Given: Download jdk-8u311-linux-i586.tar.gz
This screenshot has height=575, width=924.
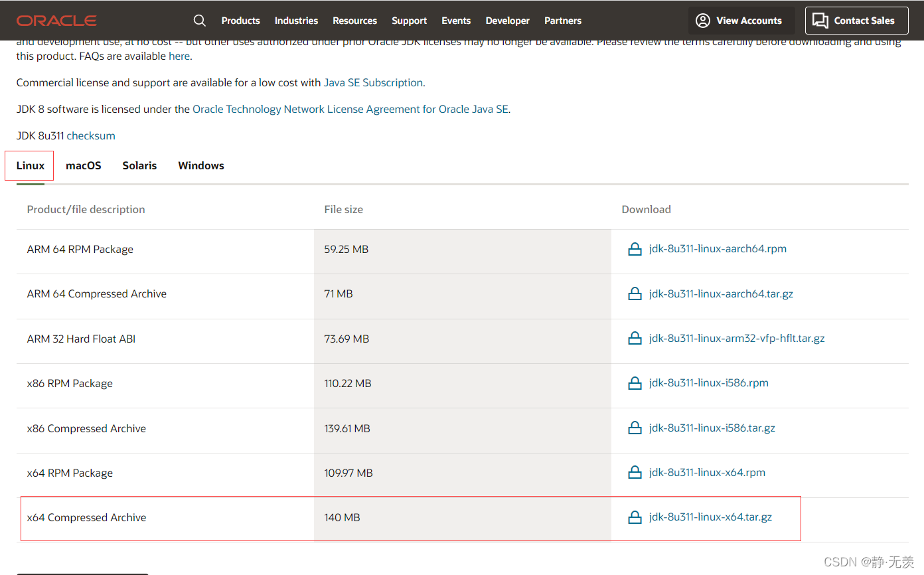Looking at the screenshot, I should [712, 428].
